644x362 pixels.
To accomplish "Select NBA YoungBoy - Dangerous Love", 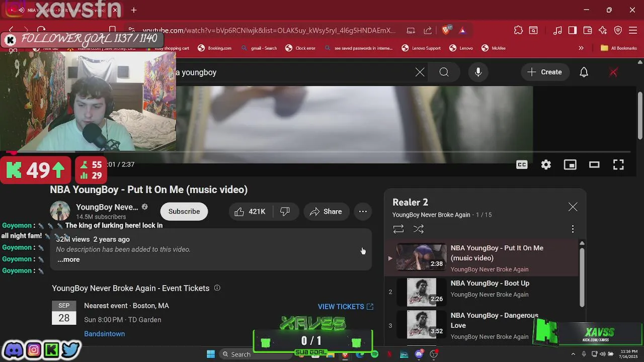I will [482, 325].
